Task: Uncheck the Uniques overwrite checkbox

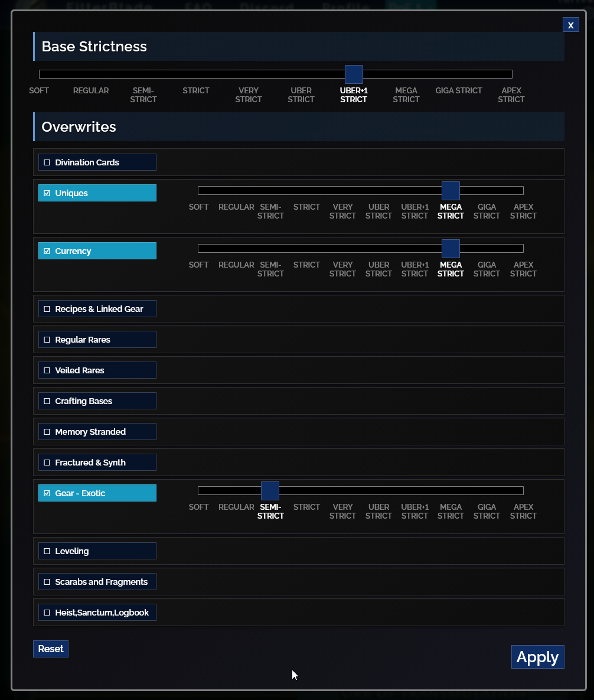Action: coord(47,193)
